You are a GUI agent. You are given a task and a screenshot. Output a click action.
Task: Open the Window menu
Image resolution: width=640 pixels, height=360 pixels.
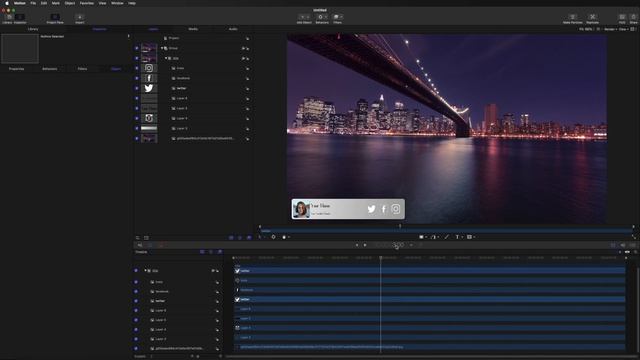coord(117,3)
